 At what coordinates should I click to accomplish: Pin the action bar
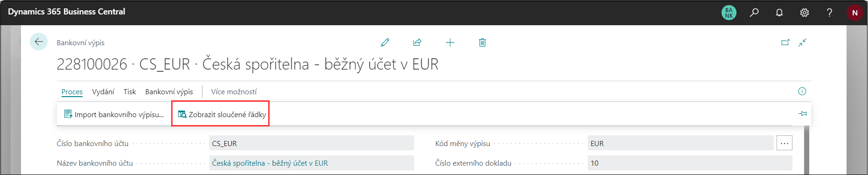(803, 113)
